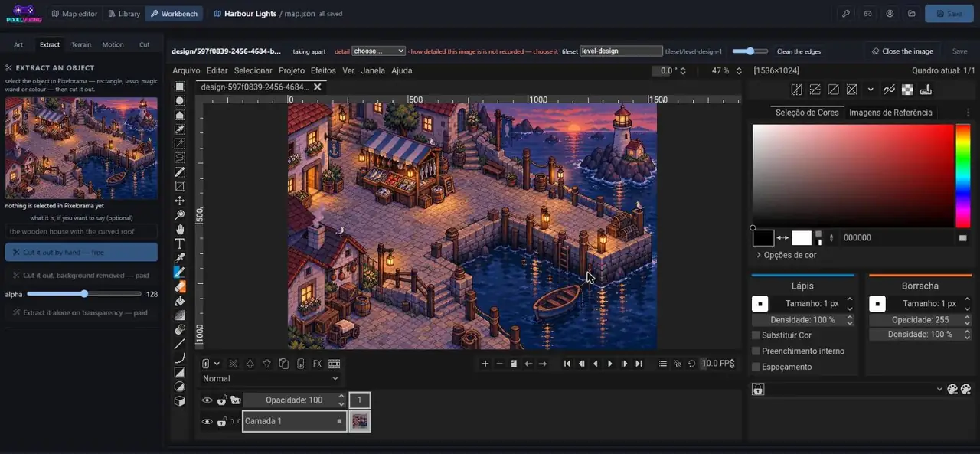This screenshot has height=454, width=980.
Task: Open the symmetry options dropdown chevron
Action: click(x=871, y=90)
